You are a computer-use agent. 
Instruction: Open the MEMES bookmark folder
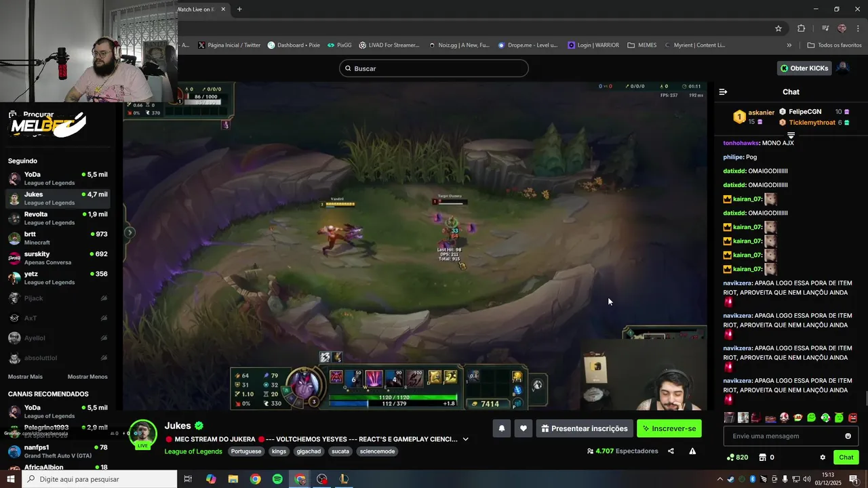[642, 45]
